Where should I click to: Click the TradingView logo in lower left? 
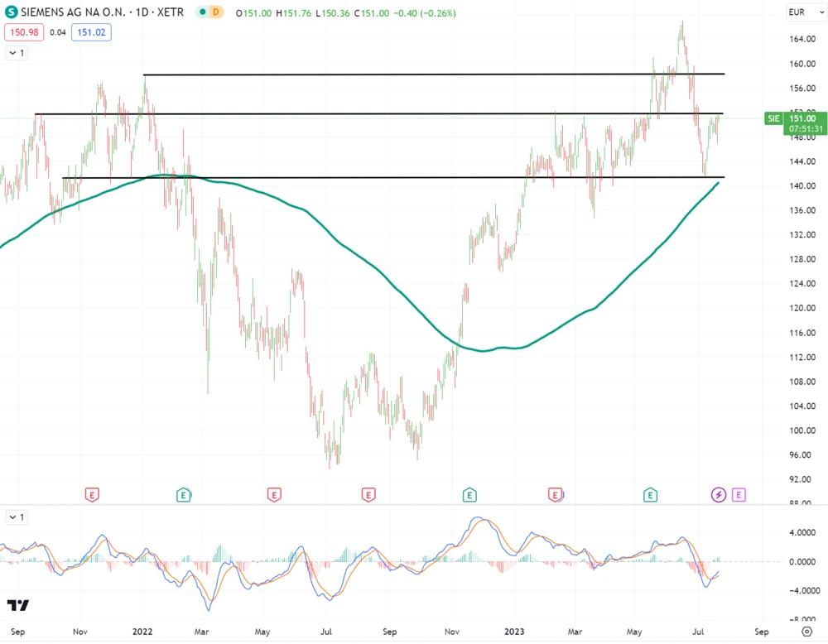point(17,605)
